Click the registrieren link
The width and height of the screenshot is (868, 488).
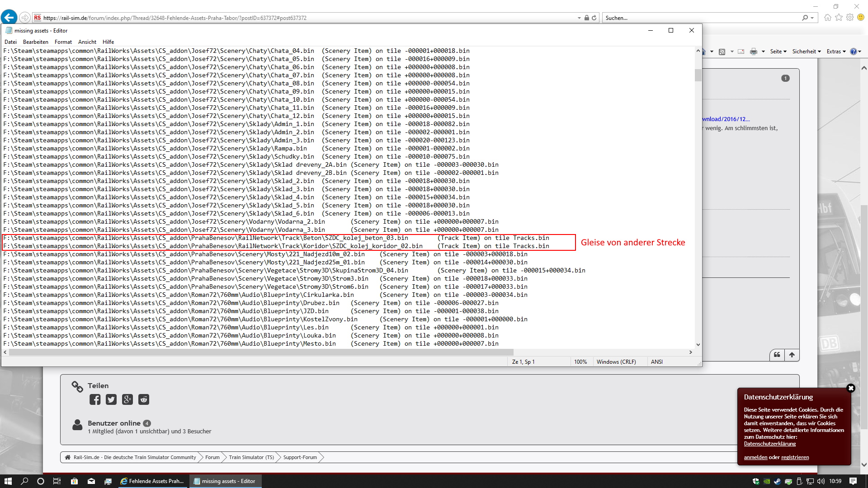click(795, 457)
